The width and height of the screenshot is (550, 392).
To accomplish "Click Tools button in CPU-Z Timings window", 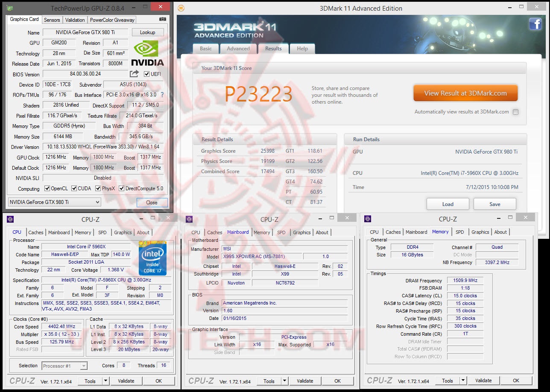I will pyautogui.click(x=448, y=380).
